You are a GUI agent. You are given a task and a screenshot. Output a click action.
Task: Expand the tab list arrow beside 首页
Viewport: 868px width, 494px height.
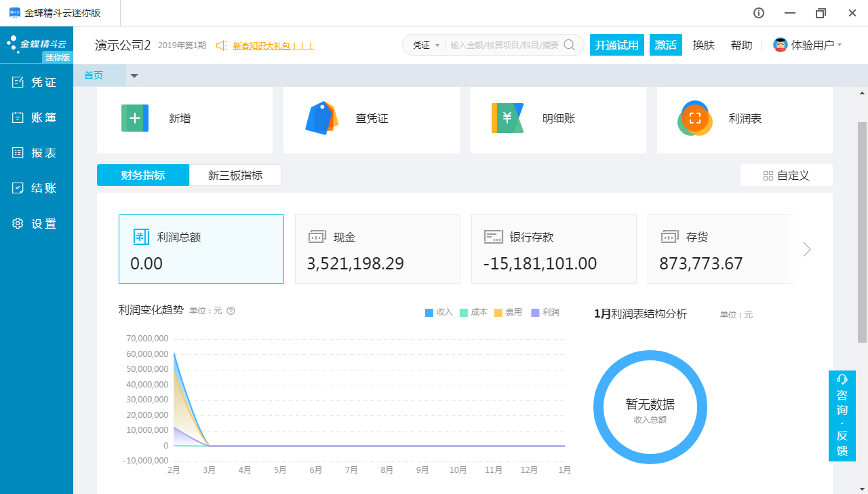134,76
